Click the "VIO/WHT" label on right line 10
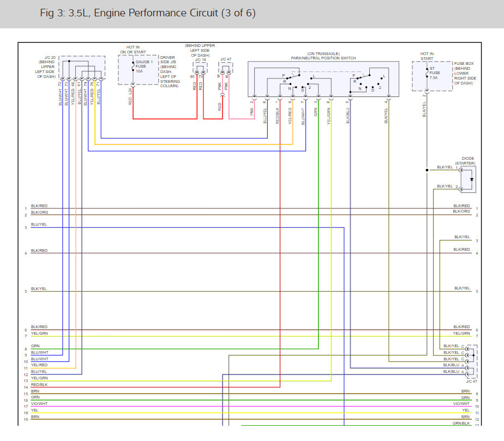Screen dimensions: 504x441 point(461,404)
